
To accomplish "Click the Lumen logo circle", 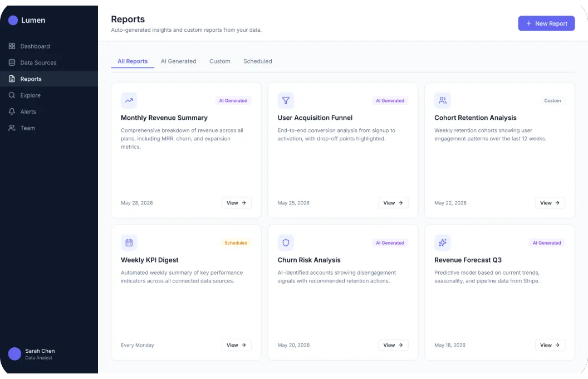I will 13,20.
